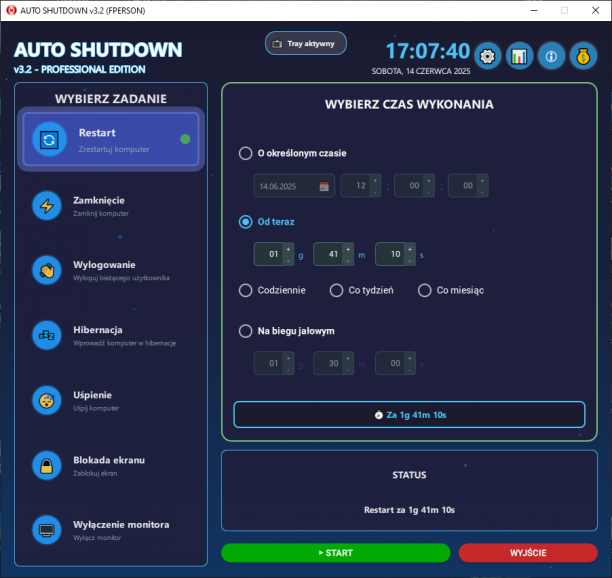Increase the idle-time minutes value 30
Image resolution: width=612 pixels, height=578 pixels.
coord(348,358)
